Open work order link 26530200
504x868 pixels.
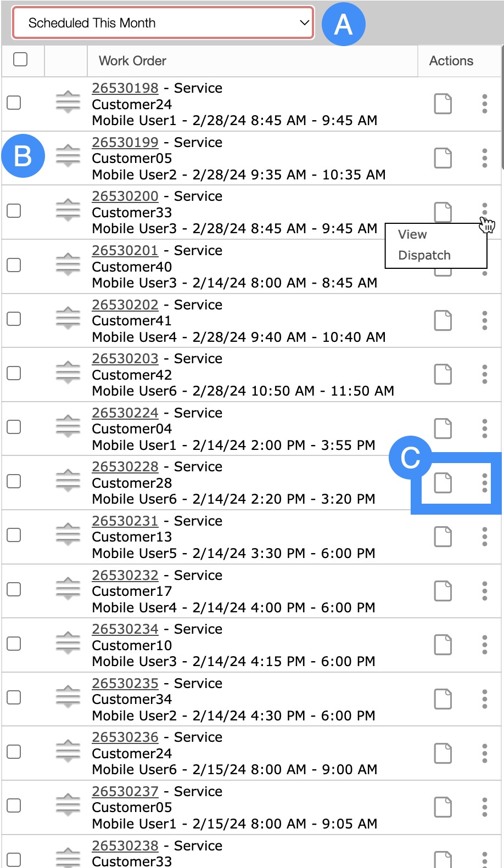pos(125,196)
